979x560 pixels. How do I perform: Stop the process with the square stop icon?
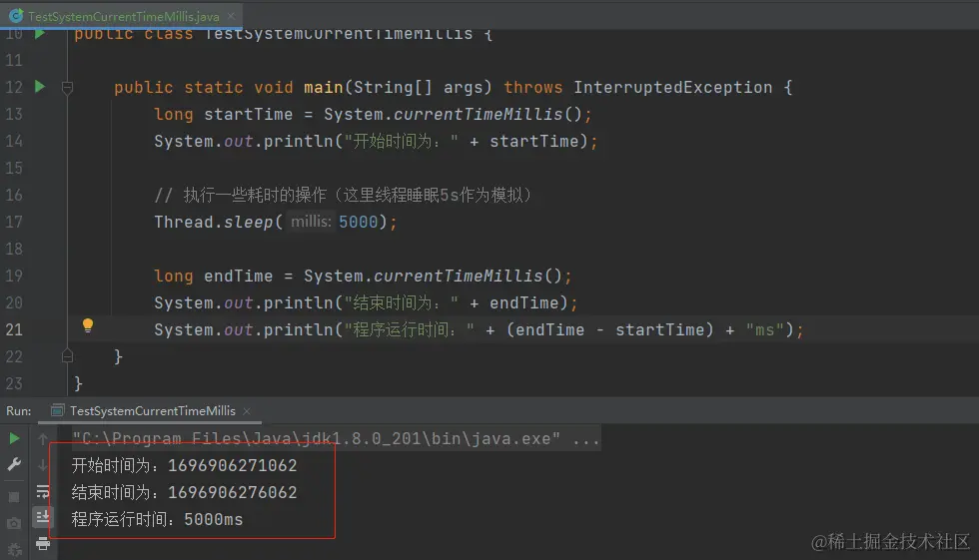click(14, 497)
